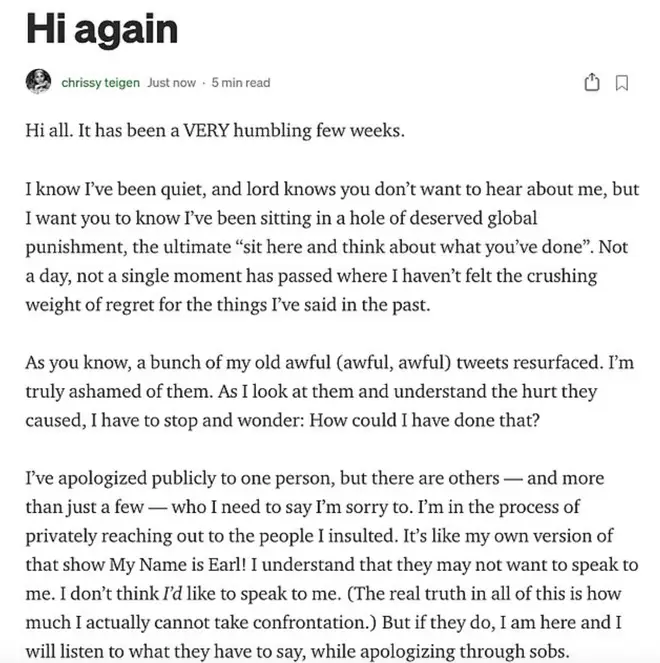The image size is (660, 663).
Task: Visit the chrissy teigen author profile link
Action: point(101,82)
